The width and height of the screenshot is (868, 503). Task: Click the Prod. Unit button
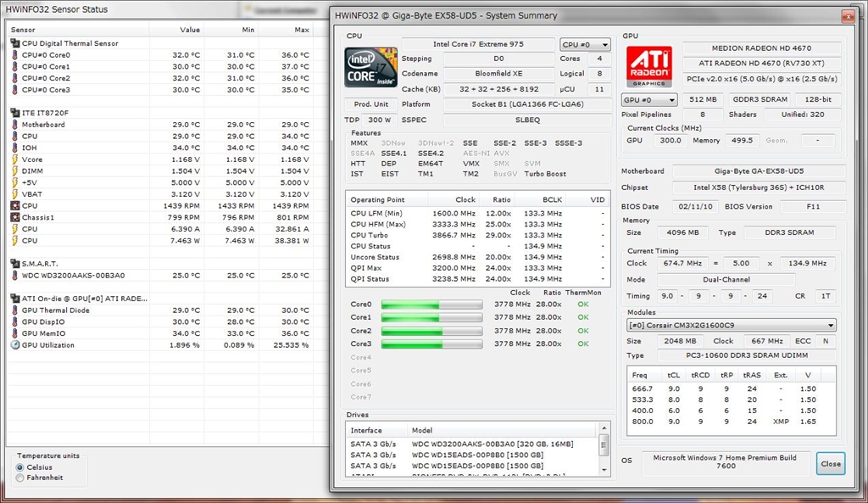[370, 104]
